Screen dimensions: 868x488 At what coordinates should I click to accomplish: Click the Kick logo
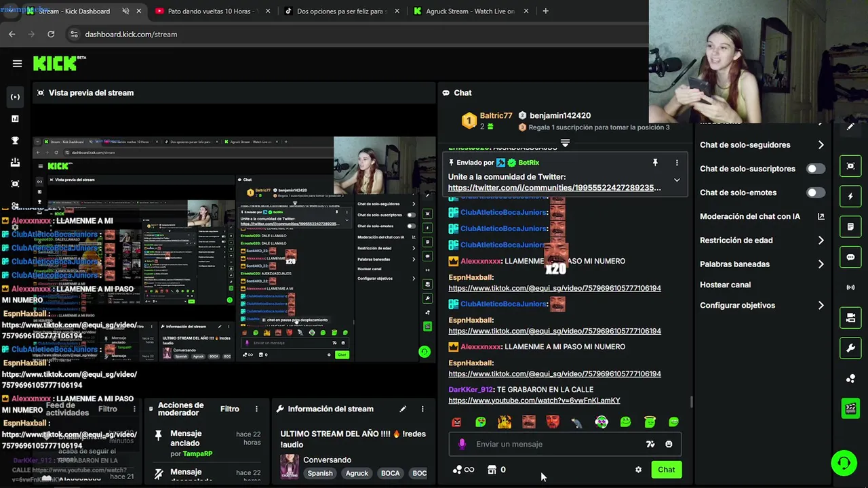pos(59,63)
